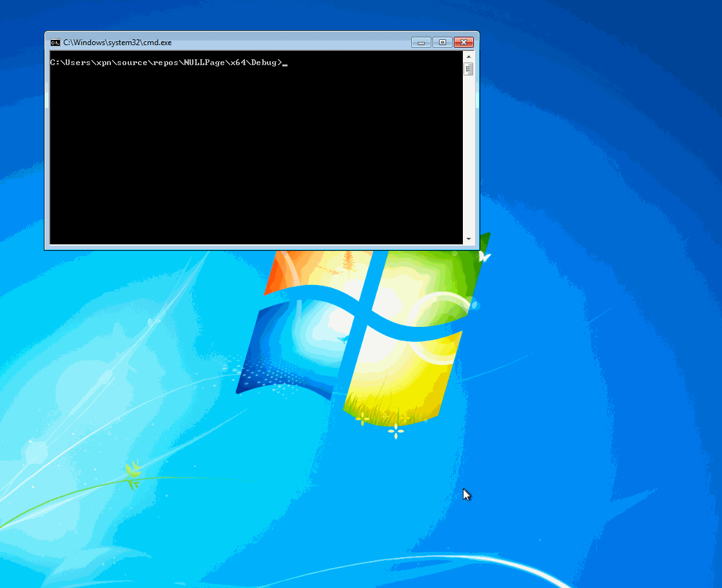Close the command prompt window
722x588 pixels.
coord(463,43)
